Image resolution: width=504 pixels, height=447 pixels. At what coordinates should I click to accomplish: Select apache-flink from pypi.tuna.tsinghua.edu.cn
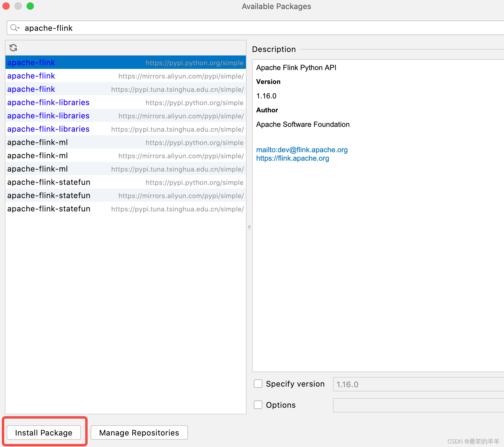(x=126, y=89)
